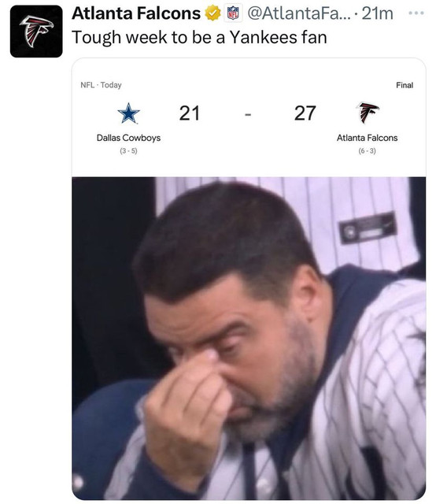The image size is (436, 504).
Task: Open the @AtlantaFa... handle link
Action: click(x=299, y=13)
